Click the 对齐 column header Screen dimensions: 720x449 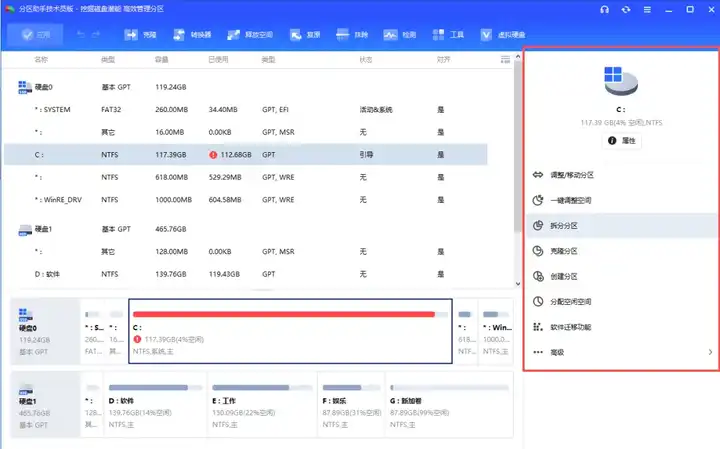[x=443, y=60]
